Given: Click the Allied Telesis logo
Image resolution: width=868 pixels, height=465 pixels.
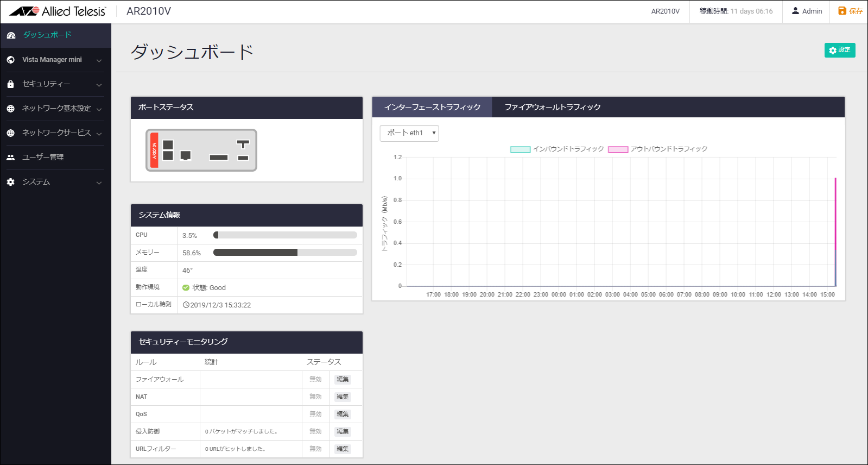Looking at the screenshot, I should [x=57, y=11].
